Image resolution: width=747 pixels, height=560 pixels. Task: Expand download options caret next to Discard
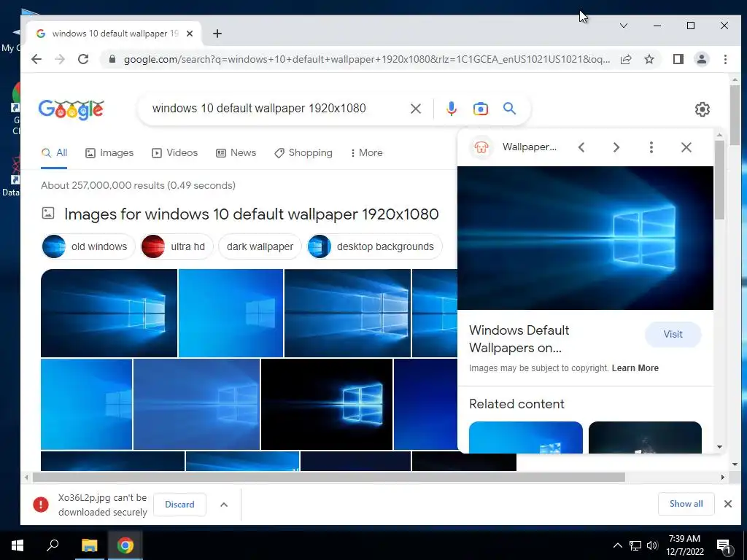(224, 505)
